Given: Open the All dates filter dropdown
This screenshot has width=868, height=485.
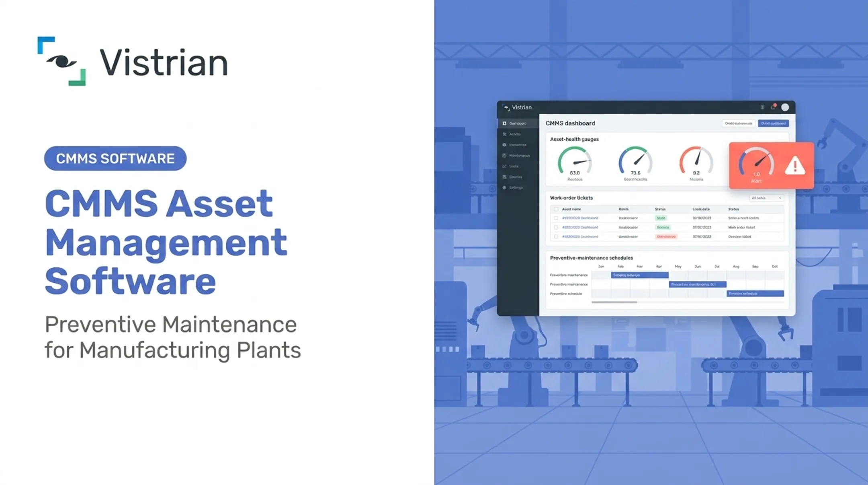Looking at the screenshot, I should click(766, 198).
